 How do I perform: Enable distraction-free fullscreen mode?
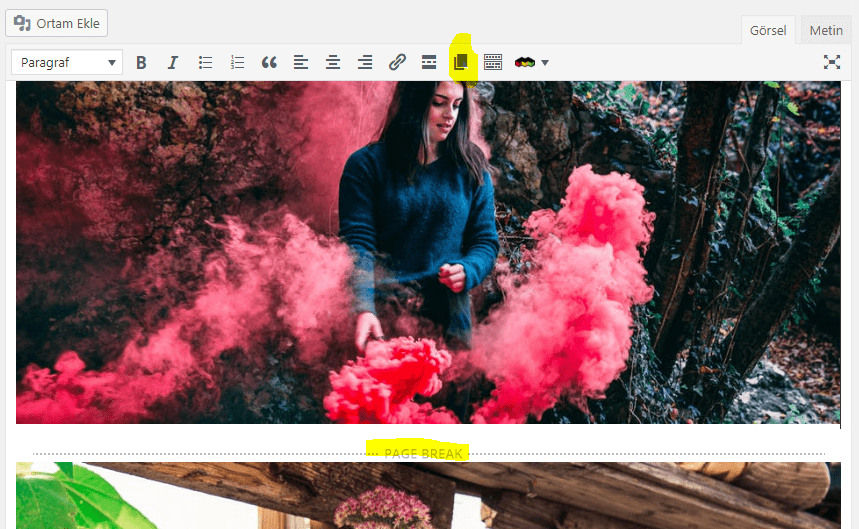[x=831, y=62]
